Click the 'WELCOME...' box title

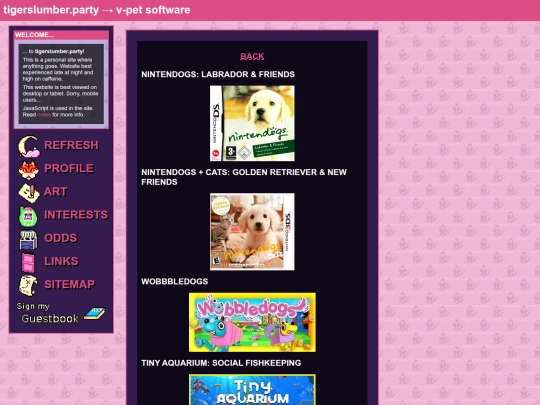click(x=34, y=35)
